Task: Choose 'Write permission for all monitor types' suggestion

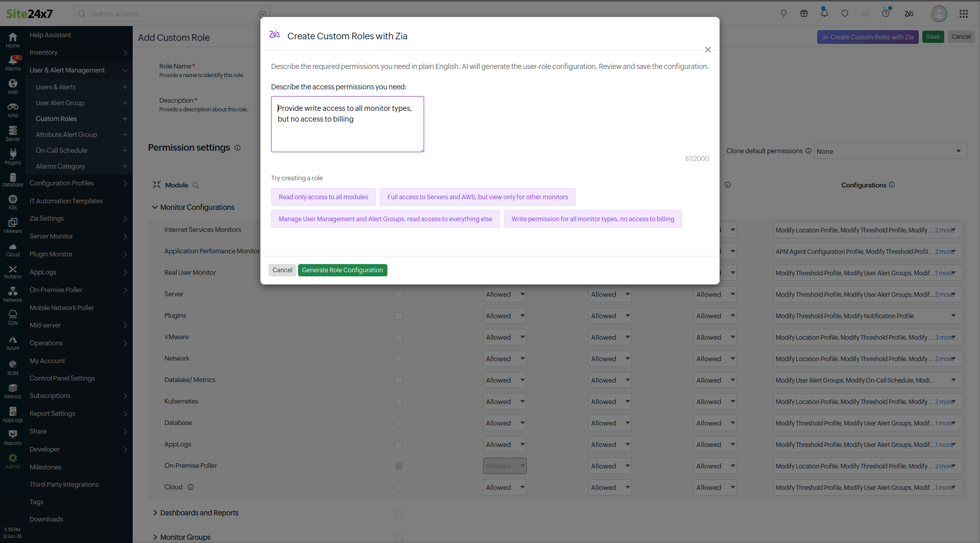Action: (x=593, y=219)
